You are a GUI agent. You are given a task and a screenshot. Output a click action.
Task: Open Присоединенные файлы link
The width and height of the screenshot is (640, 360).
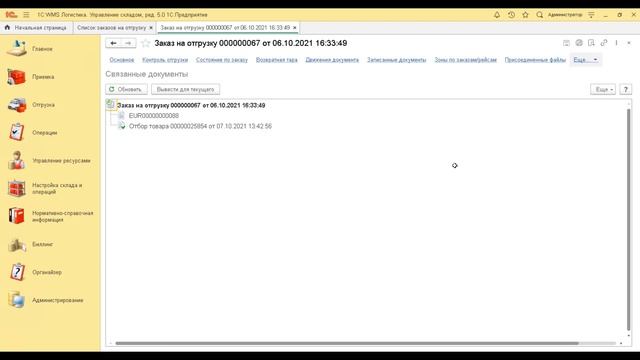(x=535, y=60)
